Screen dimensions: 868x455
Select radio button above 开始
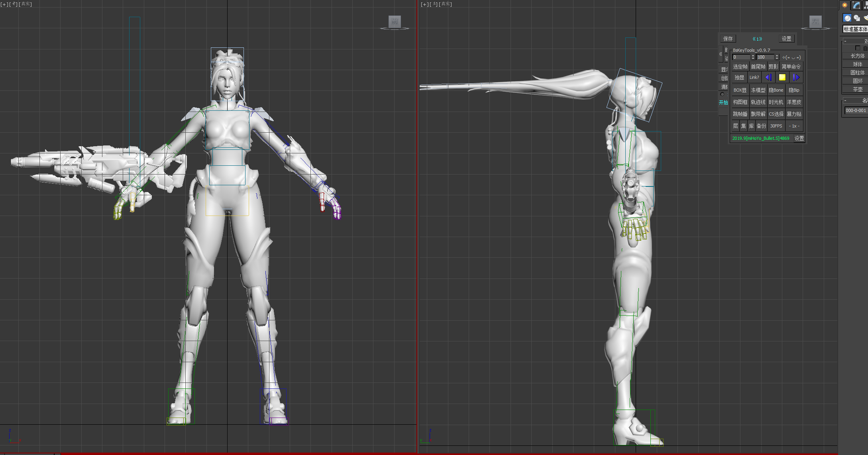point(722,94)
